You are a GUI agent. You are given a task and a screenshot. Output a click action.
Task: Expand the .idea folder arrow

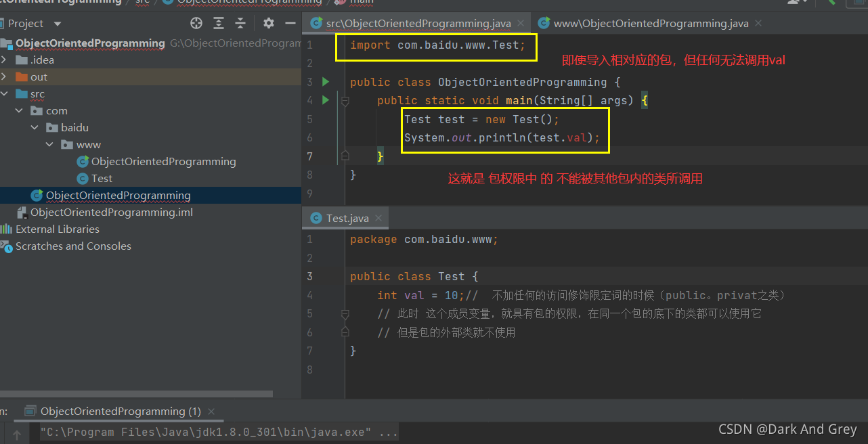[4, 60]
